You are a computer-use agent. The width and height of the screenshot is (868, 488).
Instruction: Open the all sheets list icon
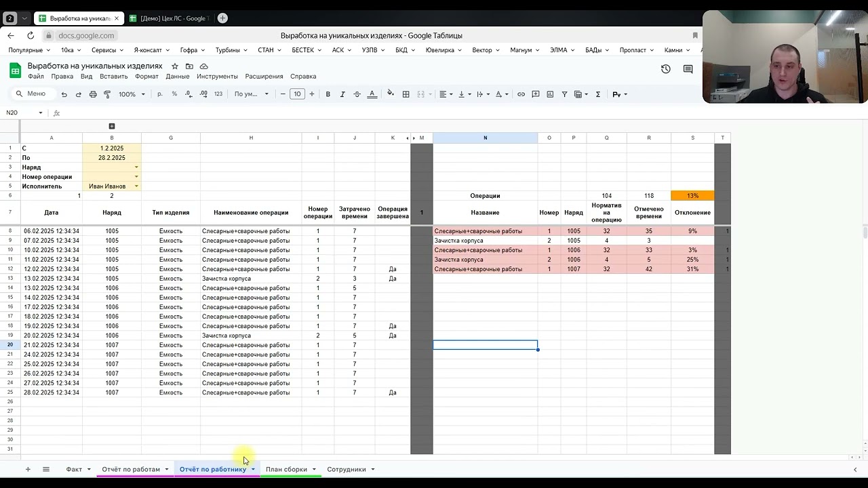[x=46, y=469]
